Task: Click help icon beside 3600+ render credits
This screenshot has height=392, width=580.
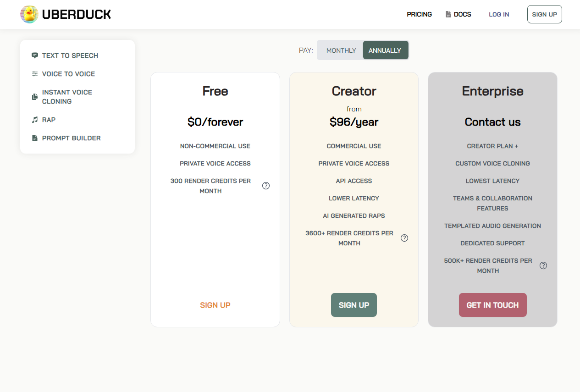Action: 404,238
